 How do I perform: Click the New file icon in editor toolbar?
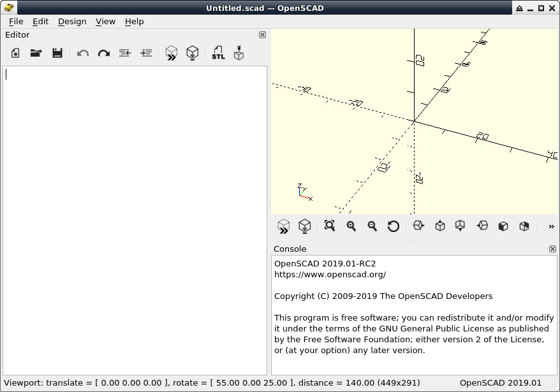15,53
